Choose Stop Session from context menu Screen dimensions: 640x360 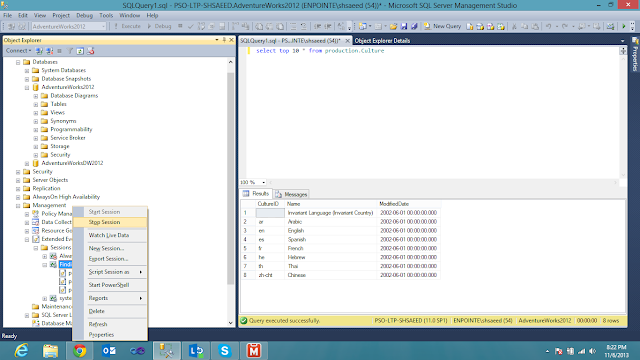[110, 222]
